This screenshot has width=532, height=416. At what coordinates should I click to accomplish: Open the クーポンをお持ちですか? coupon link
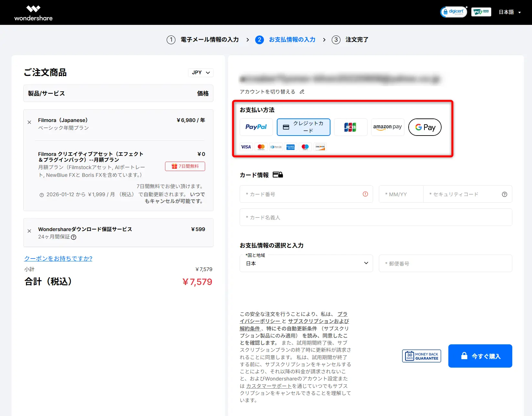coord(58,259)
